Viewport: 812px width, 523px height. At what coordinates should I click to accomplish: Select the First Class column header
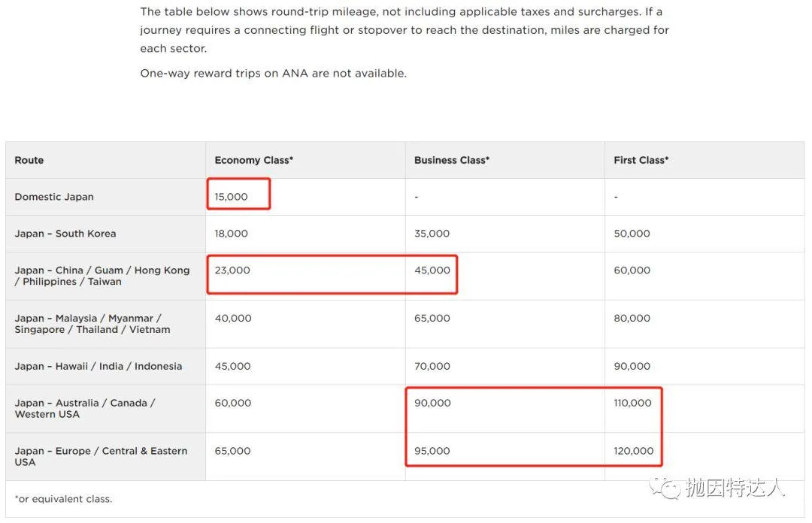641,160
